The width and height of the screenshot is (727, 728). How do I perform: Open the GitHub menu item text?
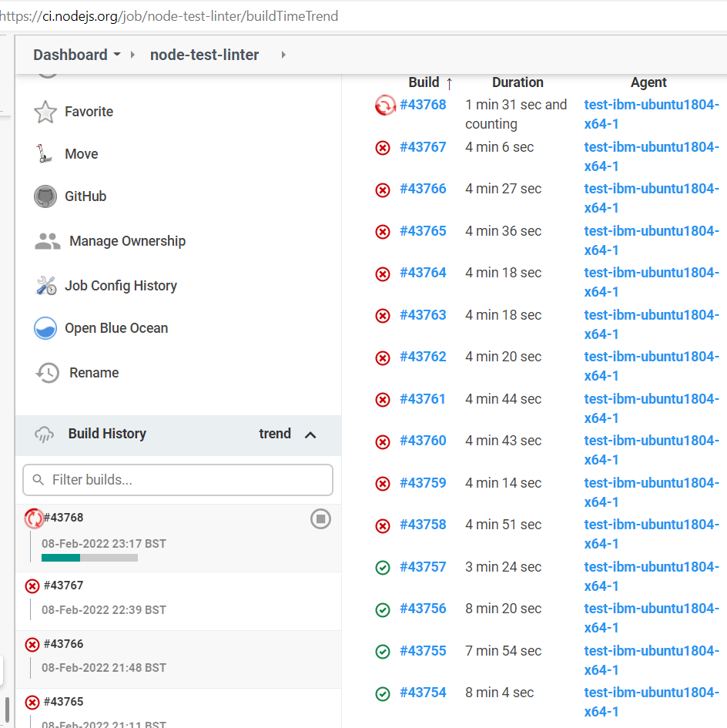pos(85,196)
